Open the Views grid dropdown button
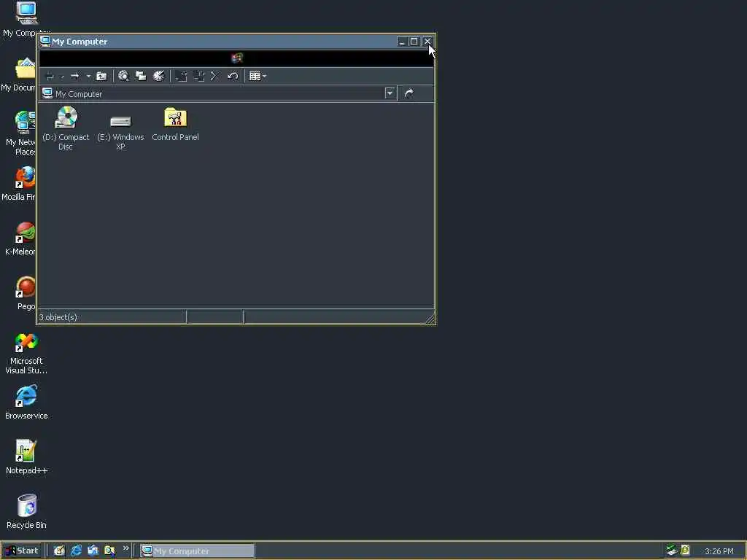The height and width of the screenshot is (560, 747). click(258, 76)
